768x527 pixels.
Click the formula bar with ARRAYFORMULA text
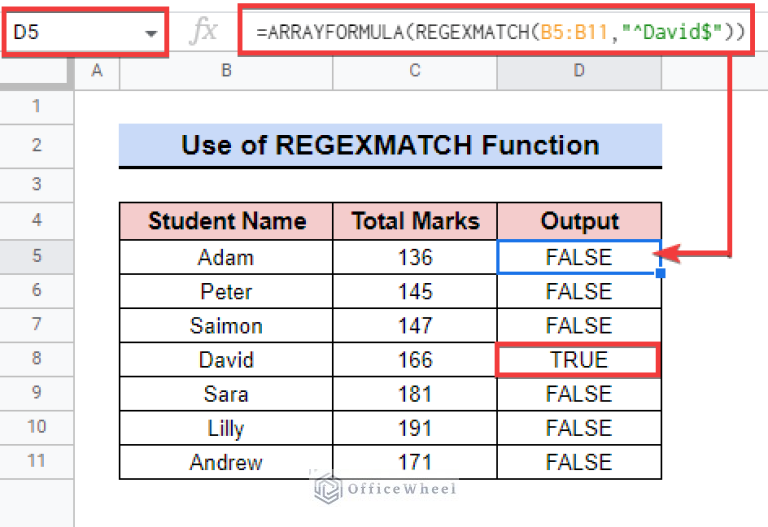coord(500,32)
